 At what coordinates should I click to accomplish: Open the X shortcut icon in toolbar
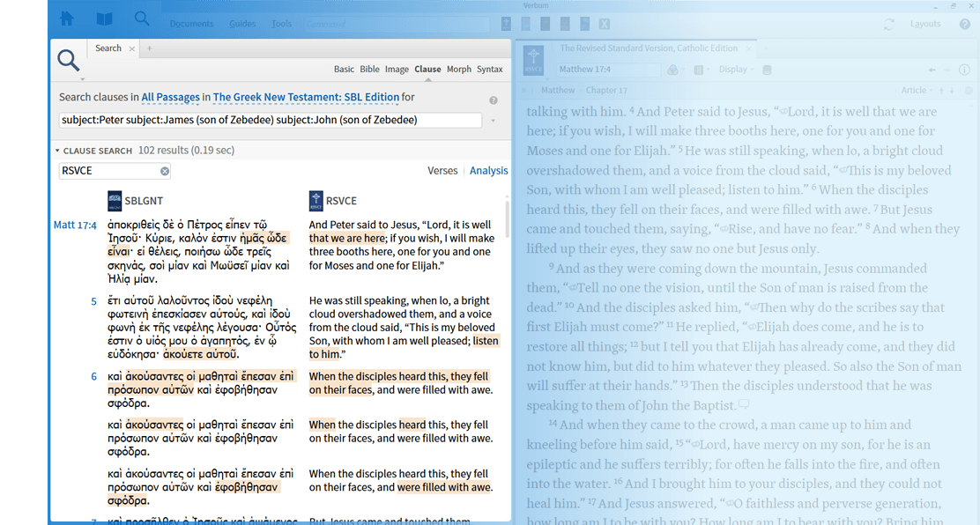605,24
